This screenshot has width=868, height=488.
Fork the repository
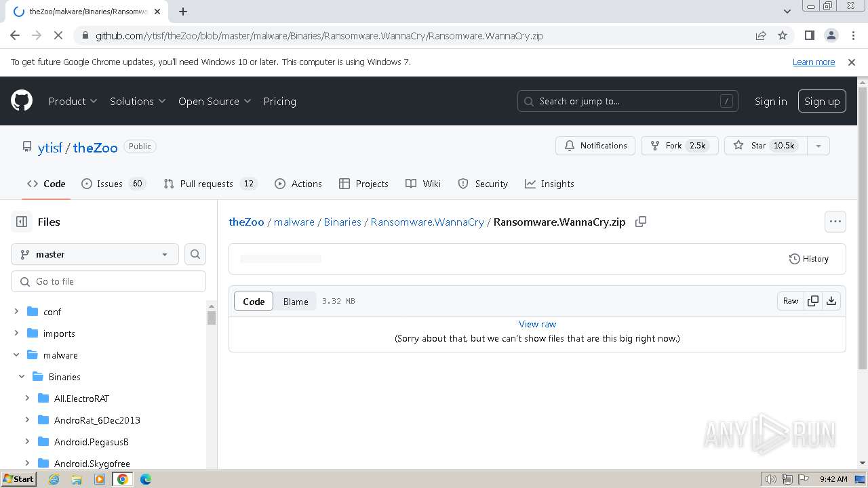(x=679, y=146)
